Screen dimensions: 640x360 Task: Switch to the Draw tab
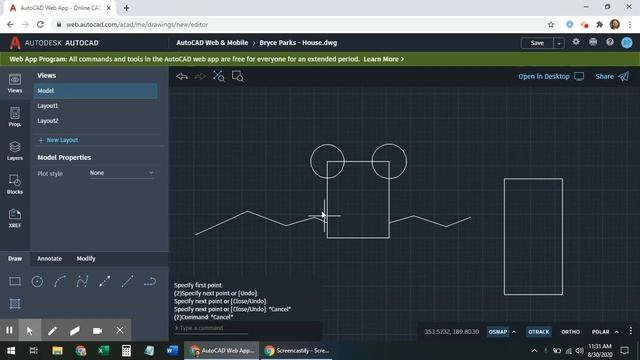(15, 259)
